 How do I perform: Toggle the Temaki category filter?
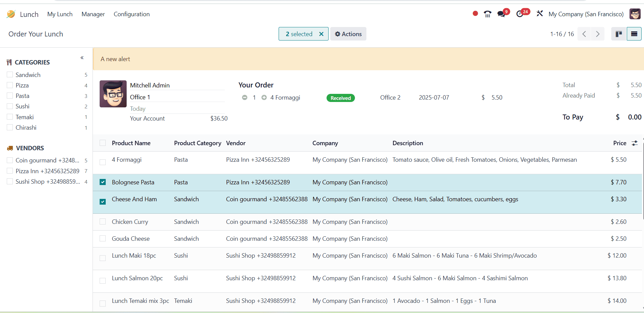tap(10, 117)
